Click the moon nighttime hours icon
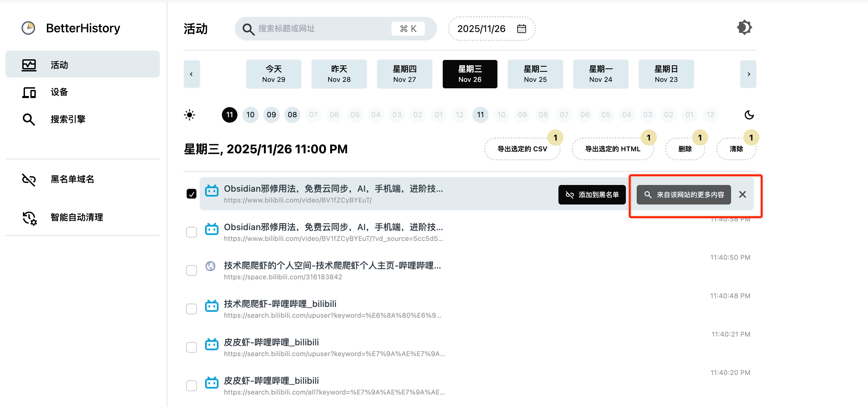Screen dimensions: 868x407 (x=749, y=115)
